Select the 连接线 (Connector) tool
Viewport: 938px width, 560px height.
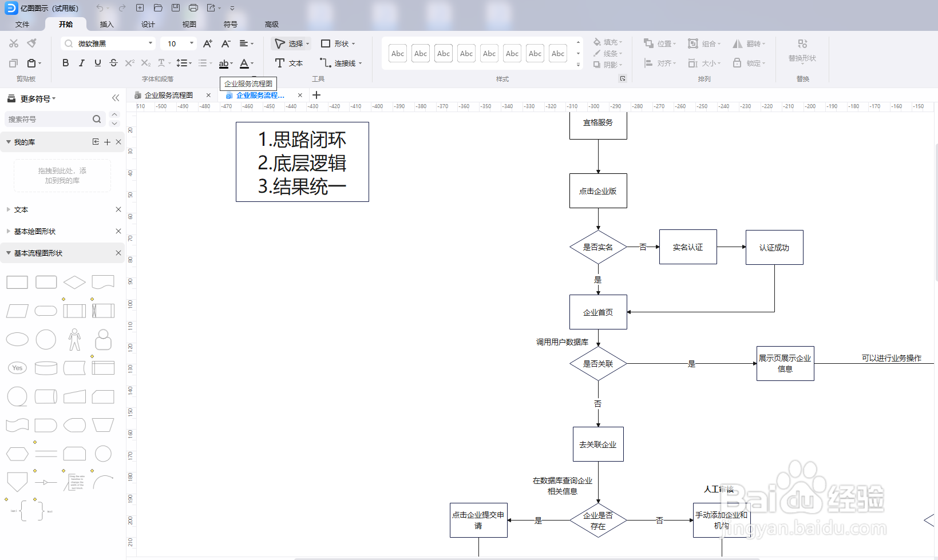(340, 63)
